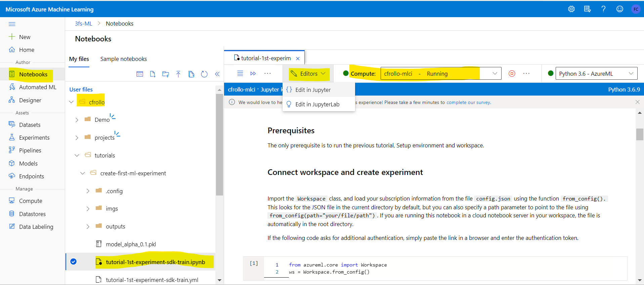Create new file icon

pyautogui.click(x=153, y=74)
